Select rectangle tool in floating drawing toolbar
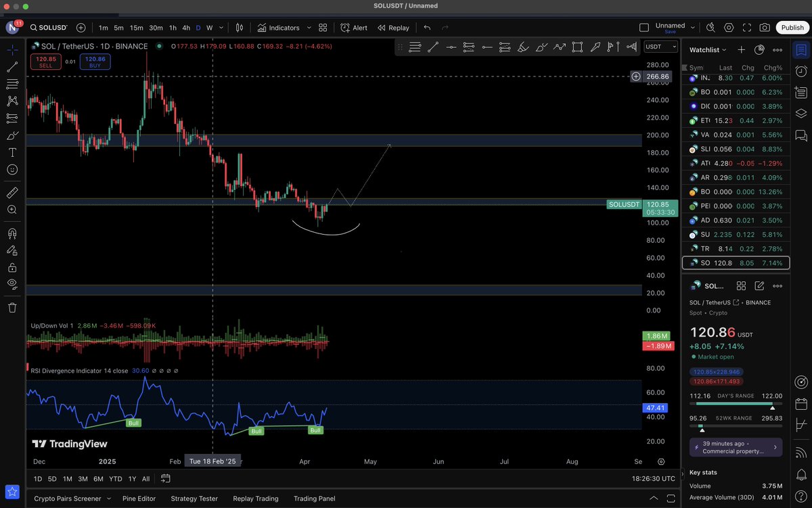The width and height of the screenshot is (812, 508). [x=577, y=47]
